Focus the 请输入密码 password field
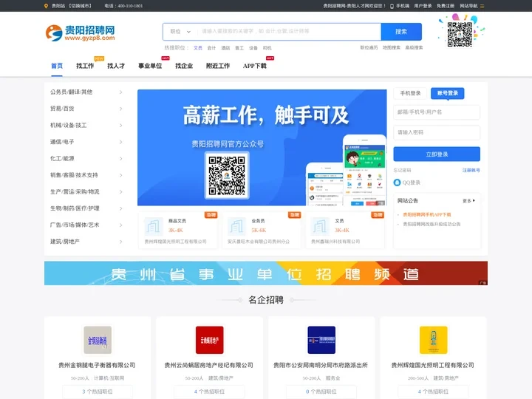 [x=437, y=132]
